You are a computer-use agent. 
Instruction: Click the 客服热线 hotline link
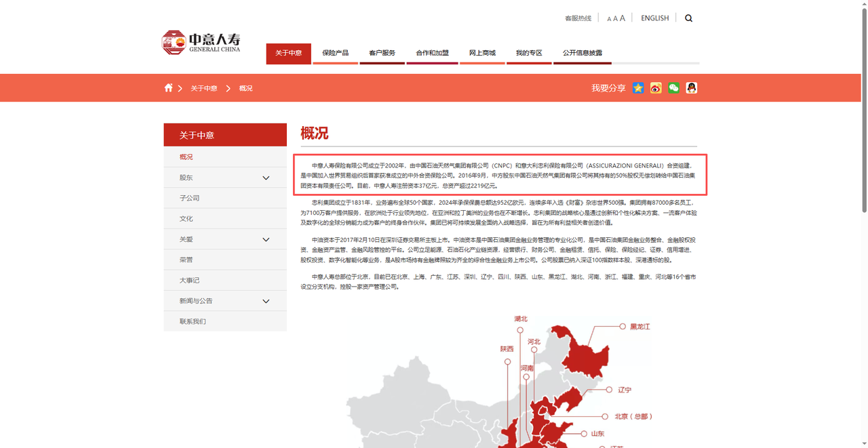(x=578, y=18)
